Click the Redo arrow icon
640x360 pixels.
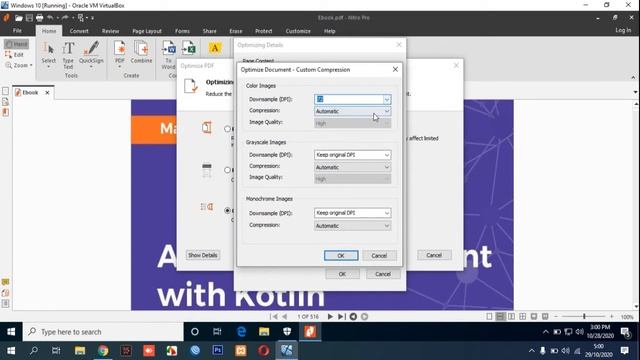[x=65, y=18]
